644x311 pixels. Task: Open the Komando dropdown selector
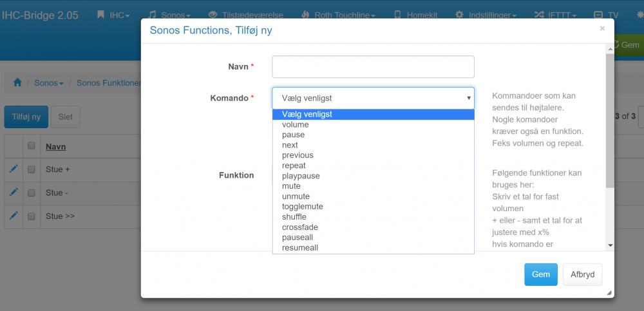coord(373,98)
